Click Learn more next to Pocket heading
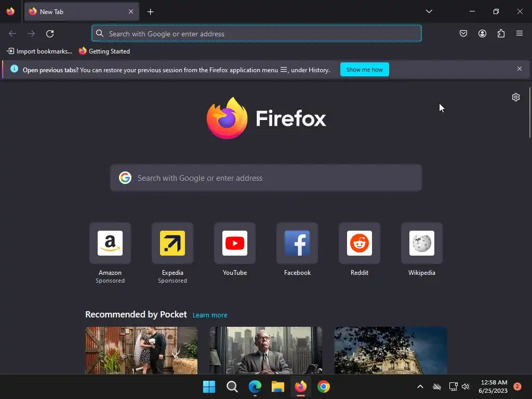This screenshot has width=532, height=399. 210,315
